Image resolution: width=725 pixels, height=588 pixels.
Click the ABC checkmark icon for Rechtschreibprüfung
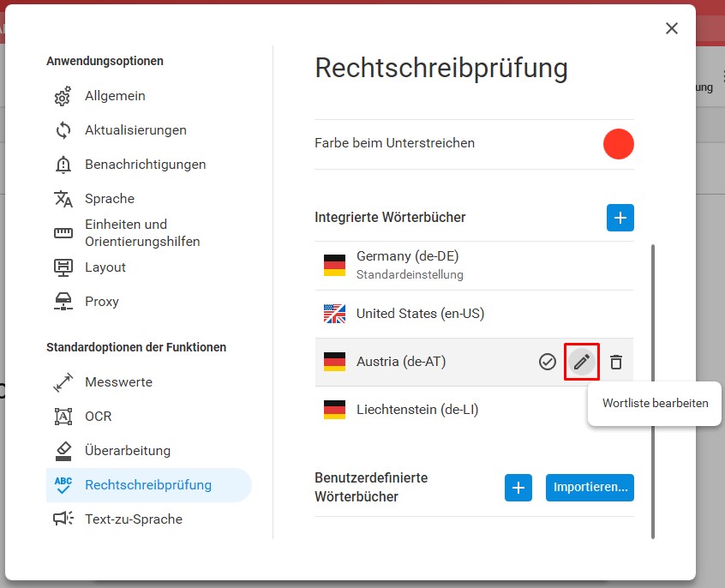(x=63, y=485)
